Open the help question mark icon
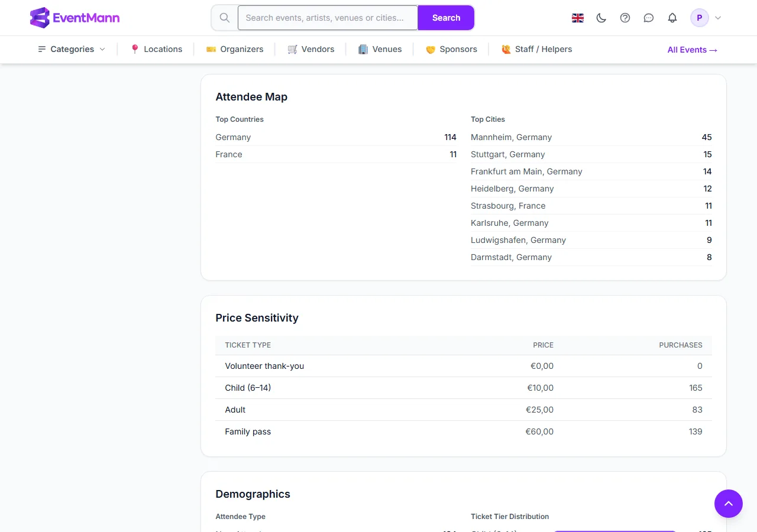 (625, 18)
